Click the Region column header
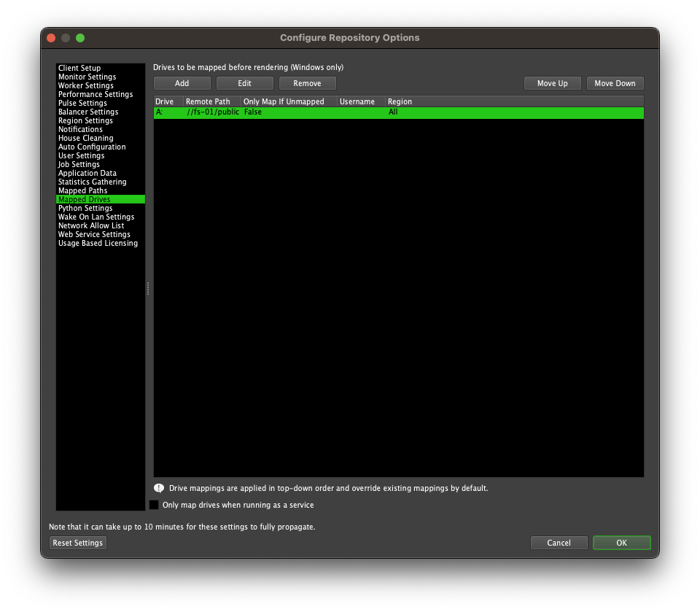The width and height of the screenshot is (700, 612). coord(515,101)
